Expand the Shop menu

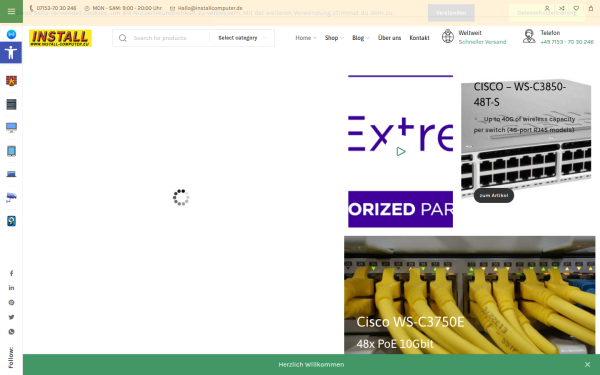[x=334, y=38]
